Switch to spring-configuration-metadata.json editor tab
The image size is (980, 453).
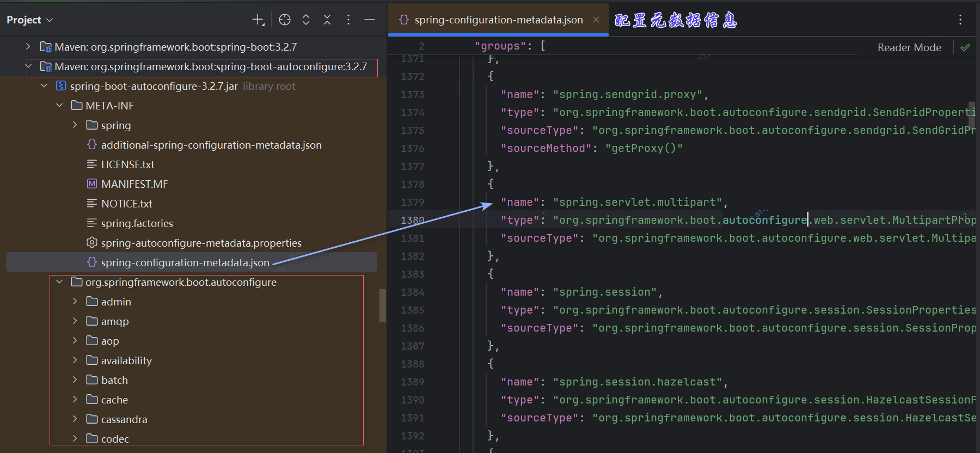[x=498, y=20]
